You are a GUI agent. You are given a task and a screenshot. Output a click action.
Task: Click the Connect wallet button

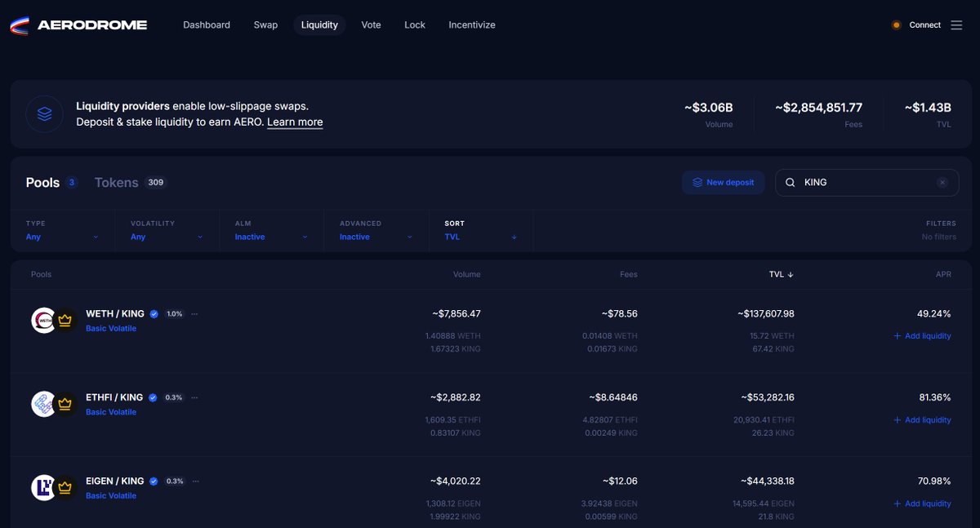pyautogui.click(x=925, y=25)
